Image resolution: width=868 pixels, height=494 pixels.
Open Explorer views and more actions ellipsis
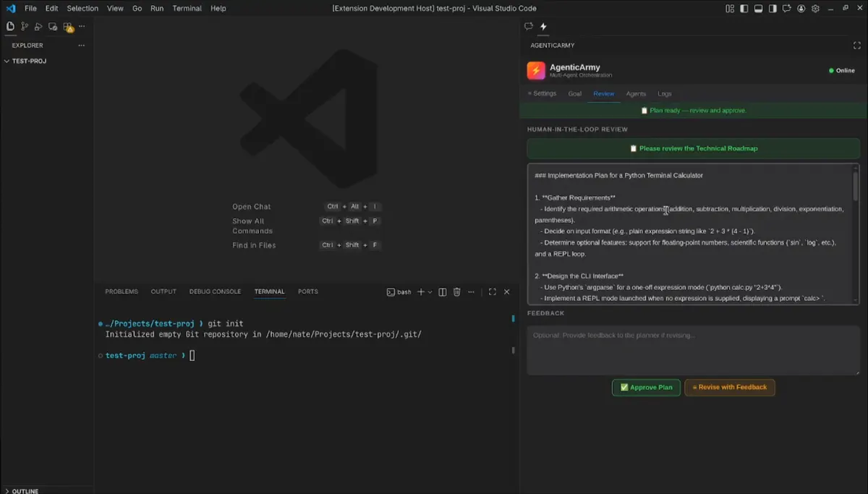(x=82, y=45)
